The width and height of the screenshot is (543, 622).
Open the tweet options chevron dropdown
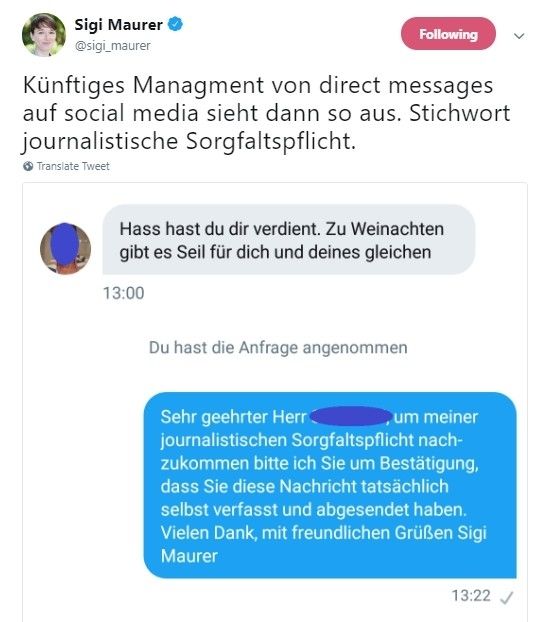pyautogui.click(x=519, y=36)
